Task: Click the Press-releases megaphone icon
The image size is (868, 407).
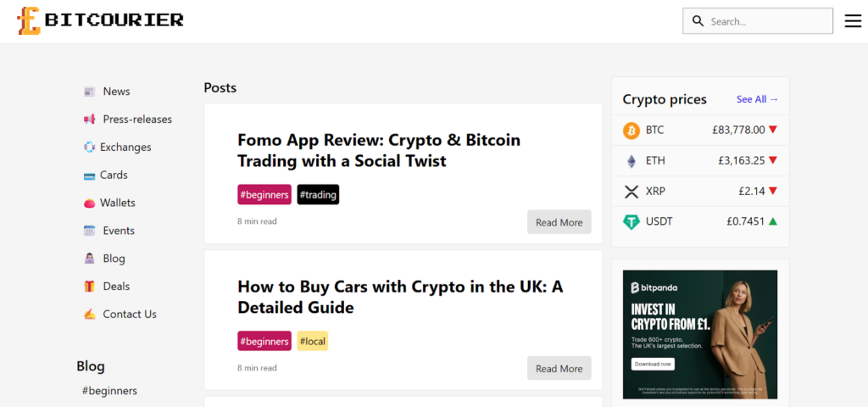Action: click(89, 120)
